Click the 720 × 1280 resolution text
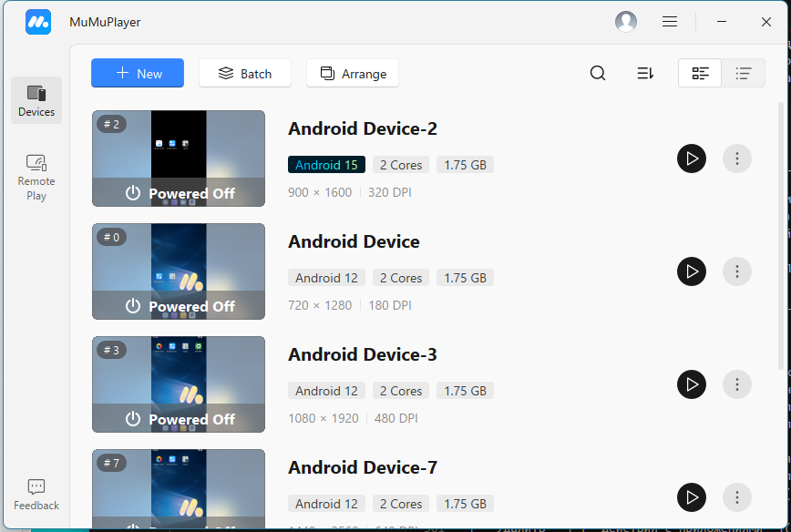Screen dimensions: 791x532 pyautogui.click(x=320, y=305)
